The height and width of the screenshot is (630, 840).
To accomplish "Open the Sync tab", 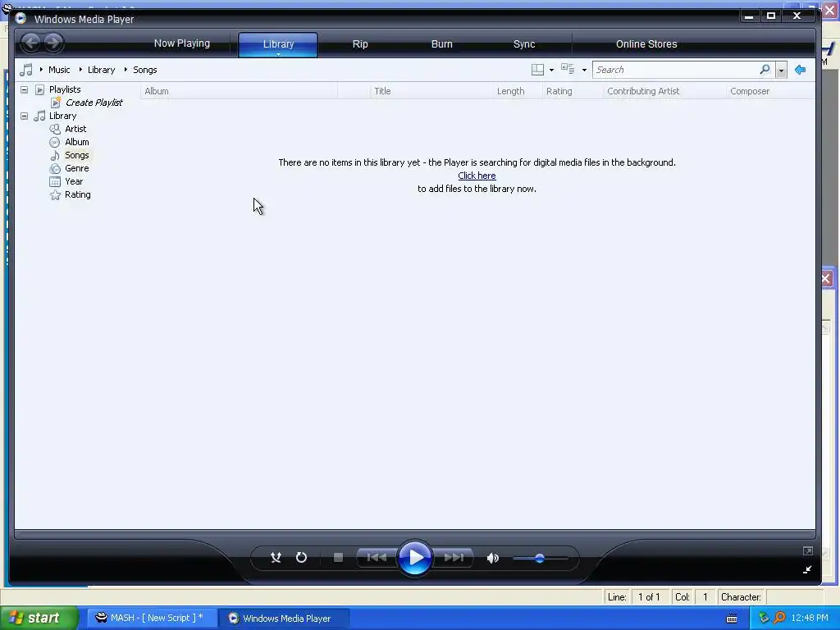I will 524,44.
